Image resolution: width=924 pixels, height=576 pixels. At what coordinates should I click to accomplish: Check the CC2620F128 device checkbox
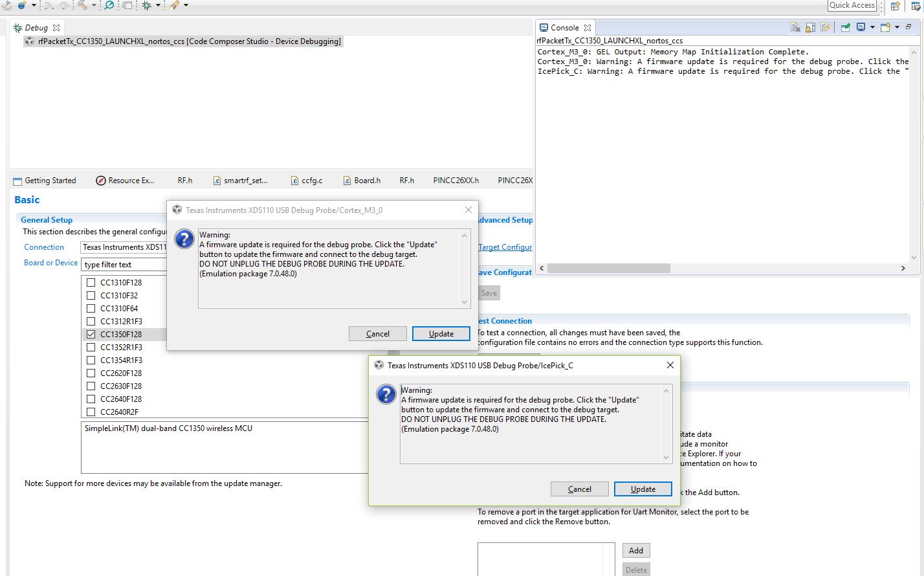click(x=91, y=373)
